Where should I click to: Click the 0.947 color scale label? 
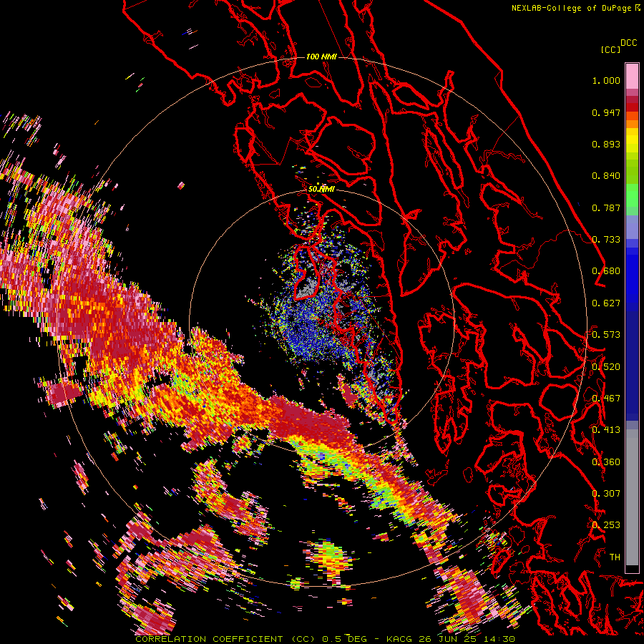pos(606,112)
